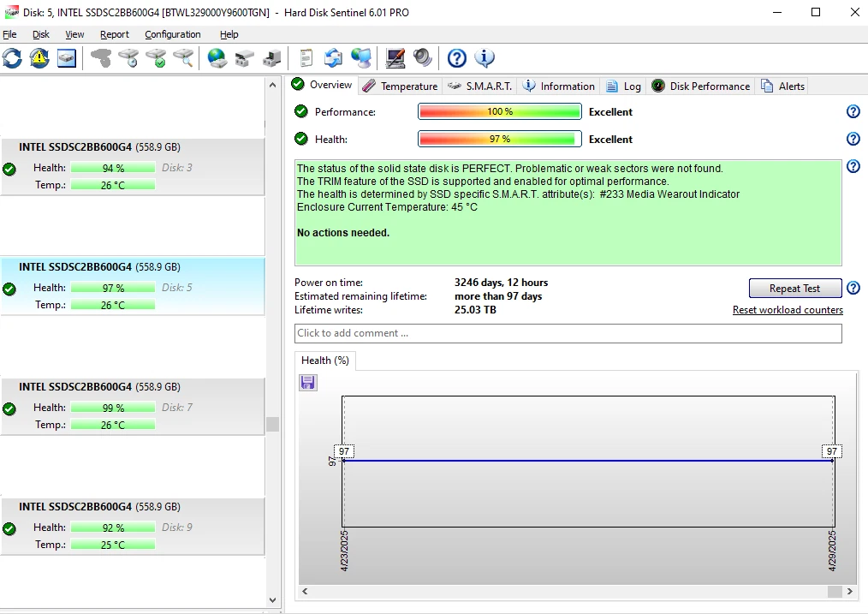The height and width of the screenshot is (614, 868).
Task: Click the text report document toolbar icon
Action: click(x=306, y=58)
